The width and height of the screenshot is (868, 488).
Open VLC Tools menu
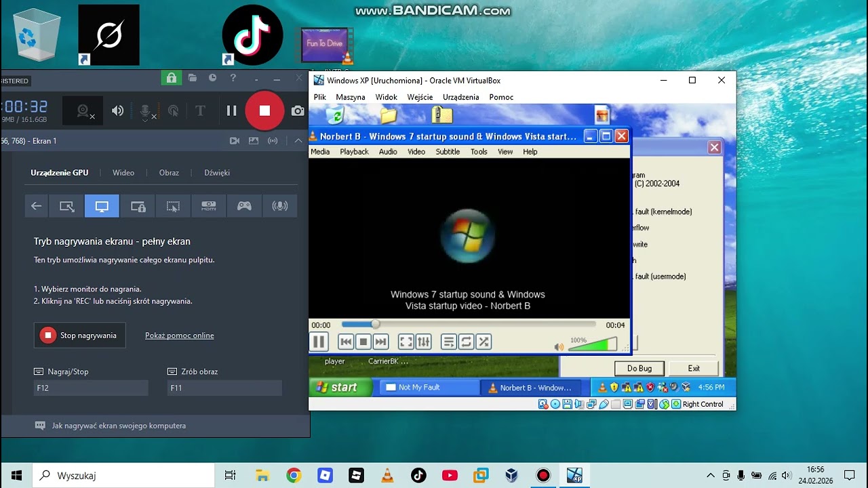[x=479, y=152]
